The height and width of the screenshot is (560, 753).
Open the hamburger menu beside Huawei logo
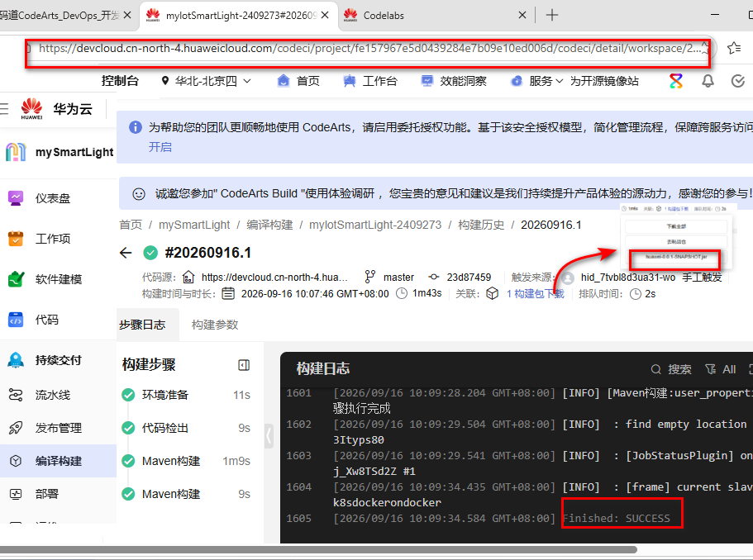tap(4, 109)
